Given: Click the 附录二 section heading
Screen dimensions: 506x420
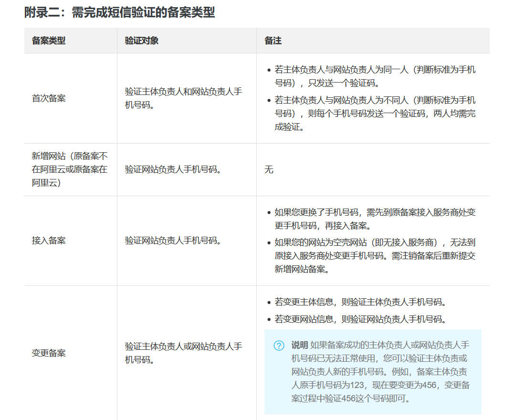Looking at the screenshot, I should click(119, 12).
